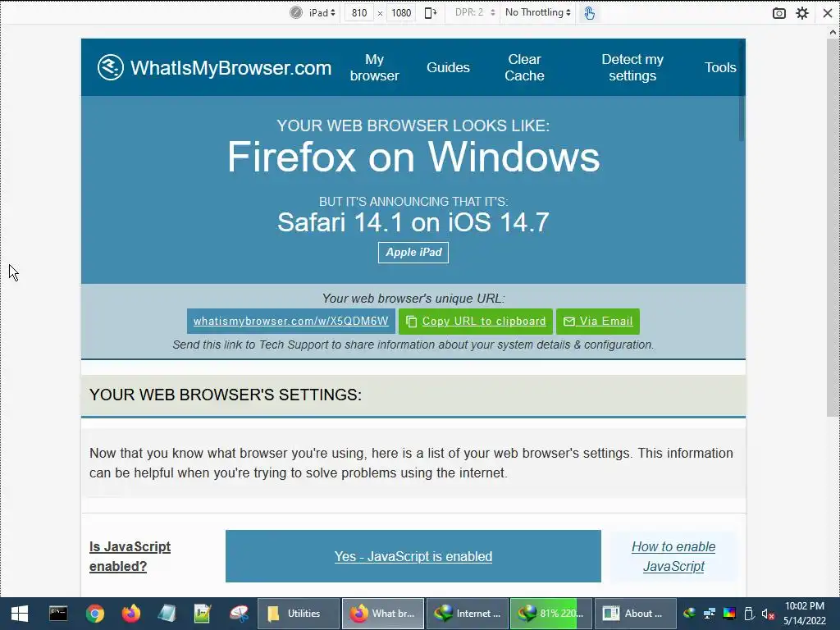This screenshot has width=840, height=630.
Task: Click the Apple iPad badge
Action: [x=413, y=253]
